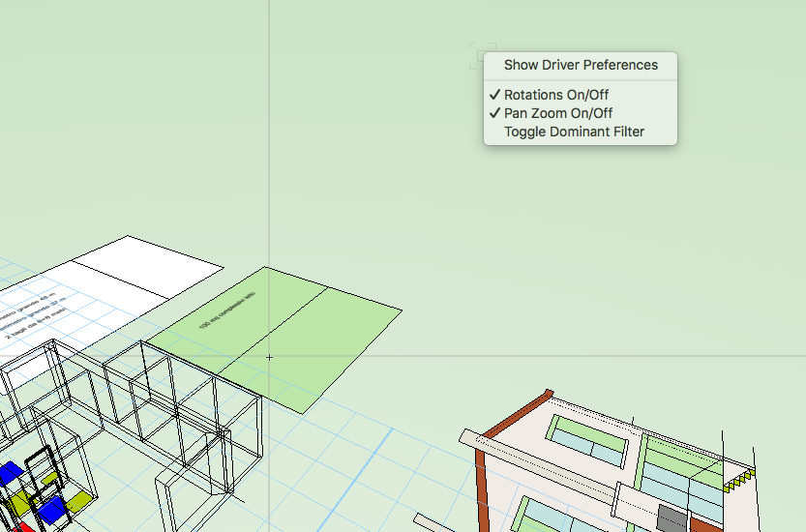The width and height of the screenshot is (806, 532).
Task: Click the black crosshair marker on the green plane
Action: [269, 357]
